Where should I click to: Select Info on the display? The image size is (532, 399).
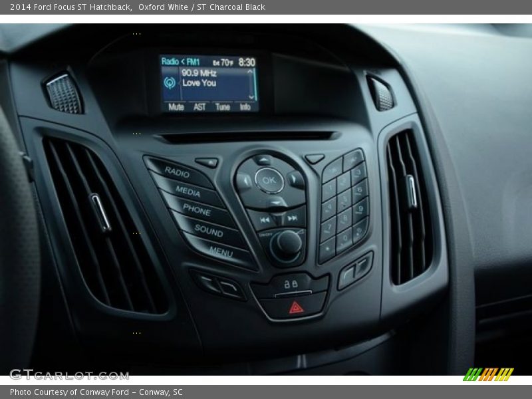click(245, 107)
